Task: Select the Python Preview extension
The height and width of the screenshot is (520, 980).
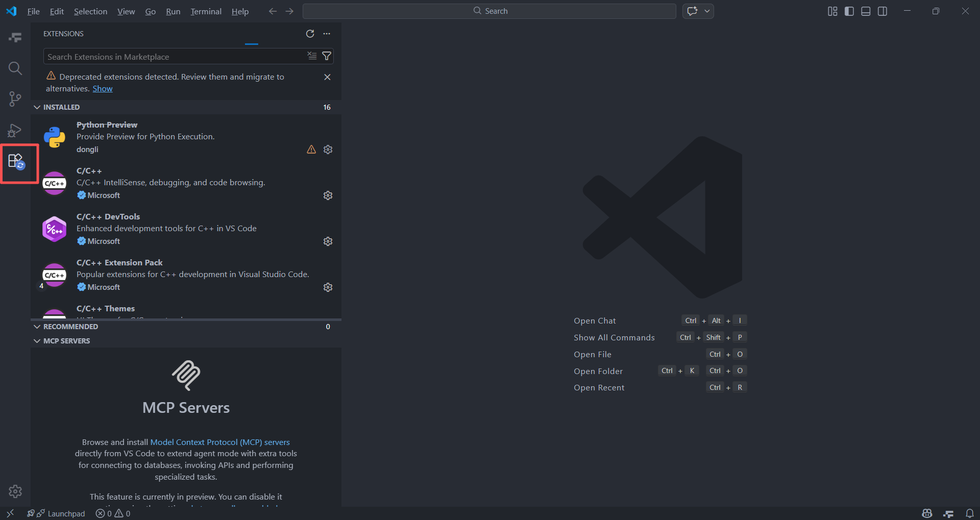Action: point(186,137)
